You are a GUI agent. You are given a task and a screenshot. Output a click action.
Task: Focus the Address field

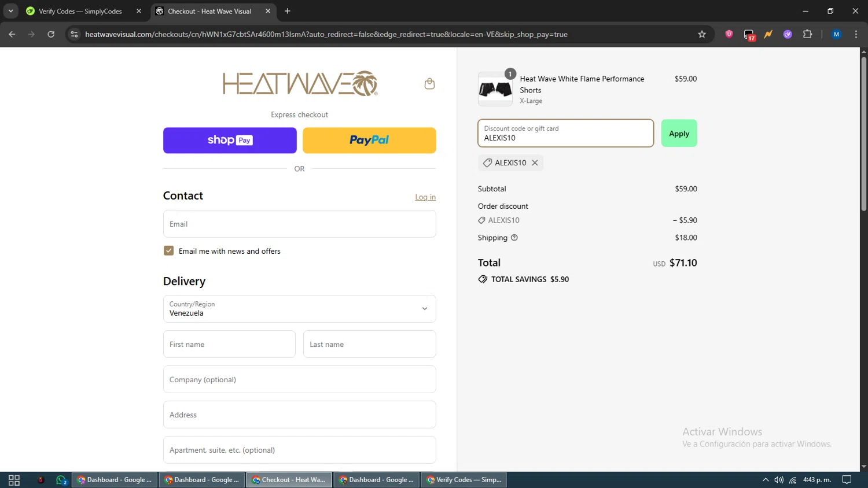[299, 415]
